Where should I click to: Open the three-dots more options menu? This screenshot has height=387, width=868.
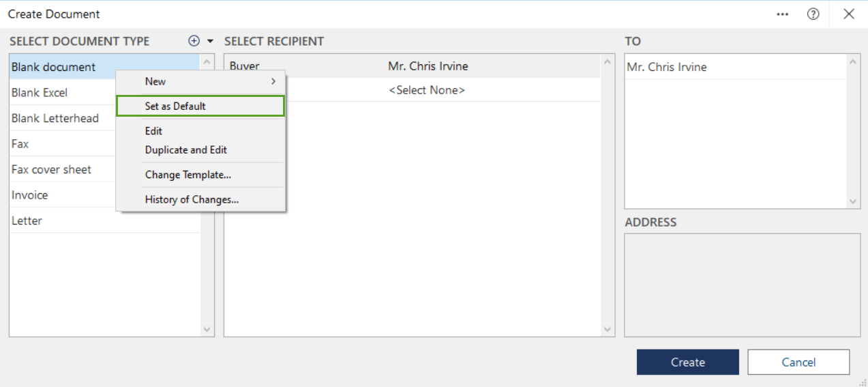[x=782, y=14]
